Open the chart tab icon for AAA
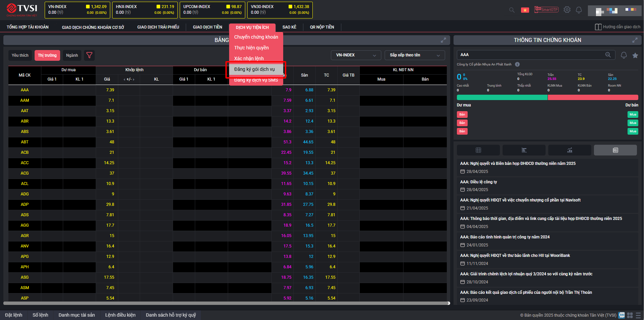 tap(569, 150)
